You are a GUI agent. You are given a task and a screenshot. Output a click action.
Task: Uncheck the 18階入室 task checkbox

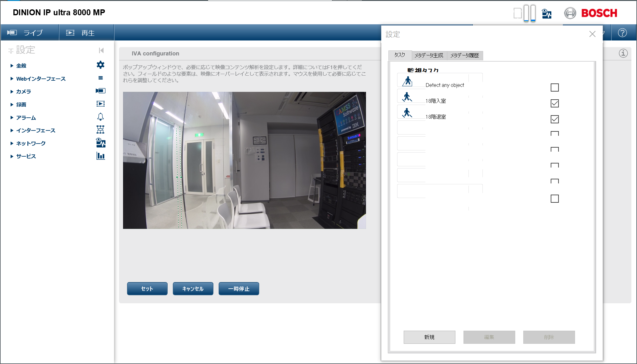554,103
